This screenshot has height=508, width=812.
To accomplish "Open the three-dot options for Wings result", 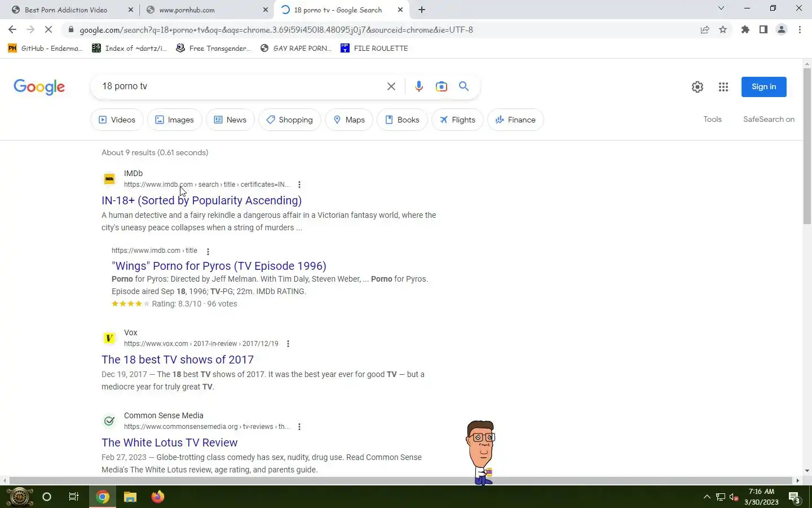I will [208, 252].
